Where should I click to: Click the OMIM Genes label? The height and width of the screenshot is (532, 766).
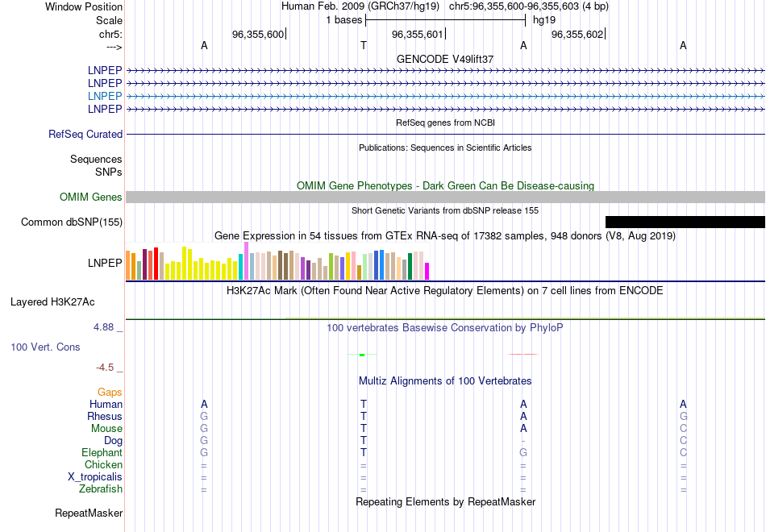pyautogui.click(x=90, y=197)
